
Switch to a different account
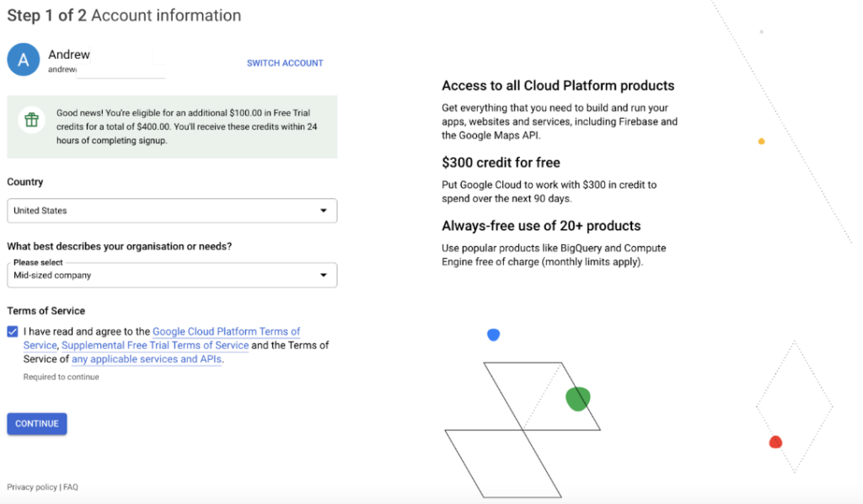(x=285, y=63)
